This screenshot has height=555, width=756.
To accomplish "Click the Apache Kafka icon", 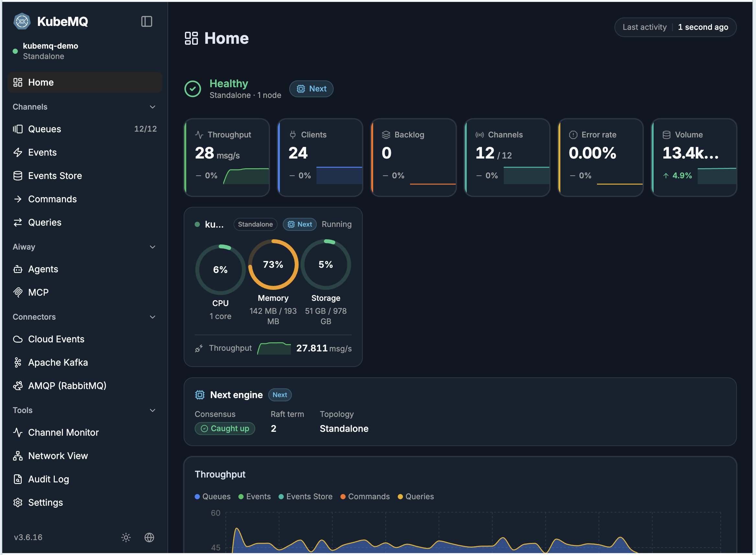I will coord(18,362).
